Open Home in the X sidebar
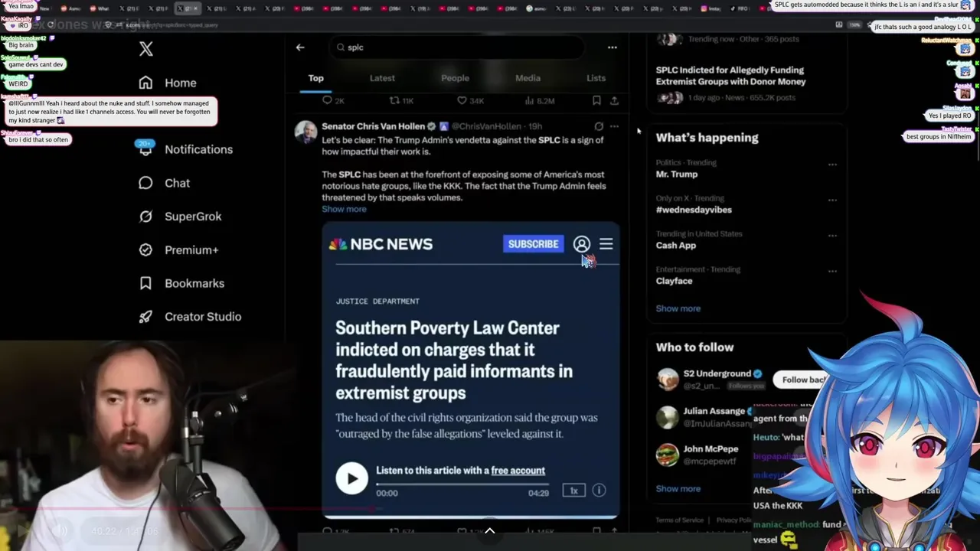980x551 pixels. tap(168, 83)
